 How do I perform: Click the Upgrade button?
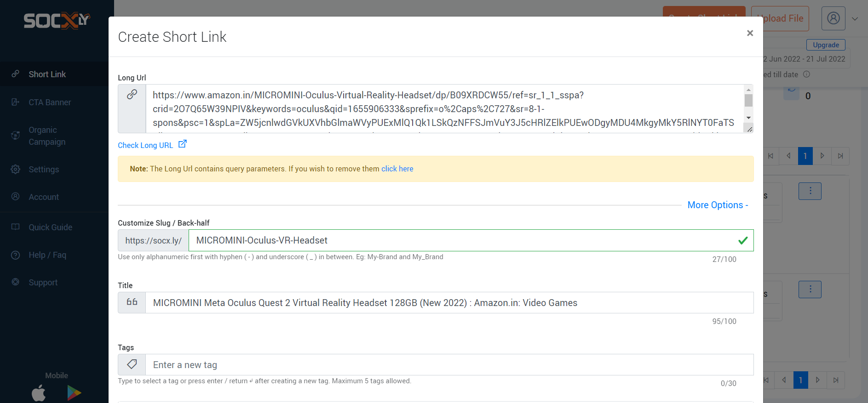click(x=826, y=45)
